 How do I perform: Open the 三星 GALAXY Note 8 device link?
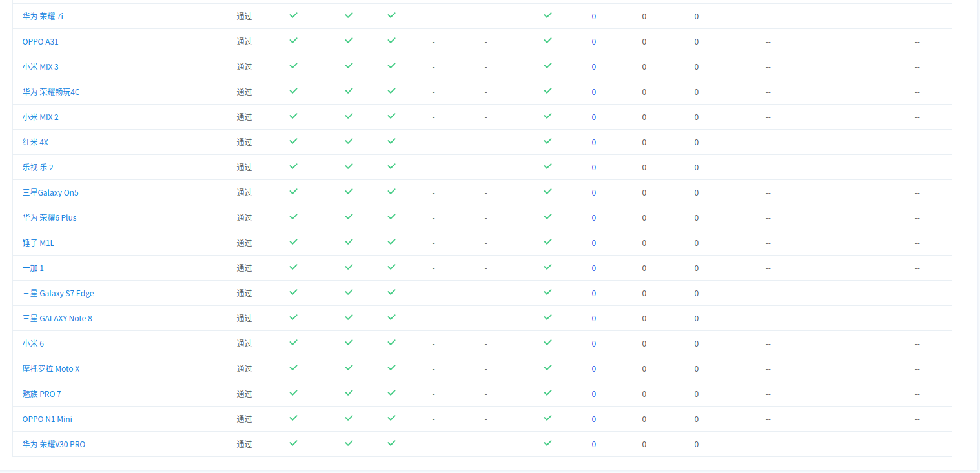pos(57,318)
